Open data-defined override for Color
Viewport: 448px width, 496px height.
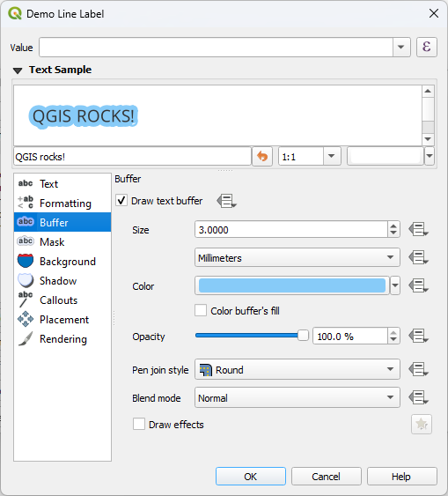[x=418, y=285]
